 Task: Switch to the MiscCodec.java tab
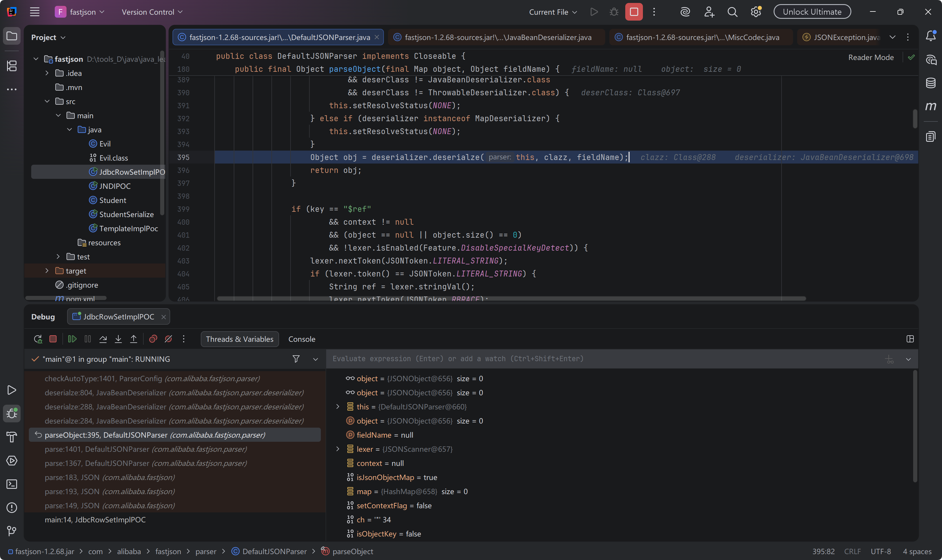click(x=701, y=37)
